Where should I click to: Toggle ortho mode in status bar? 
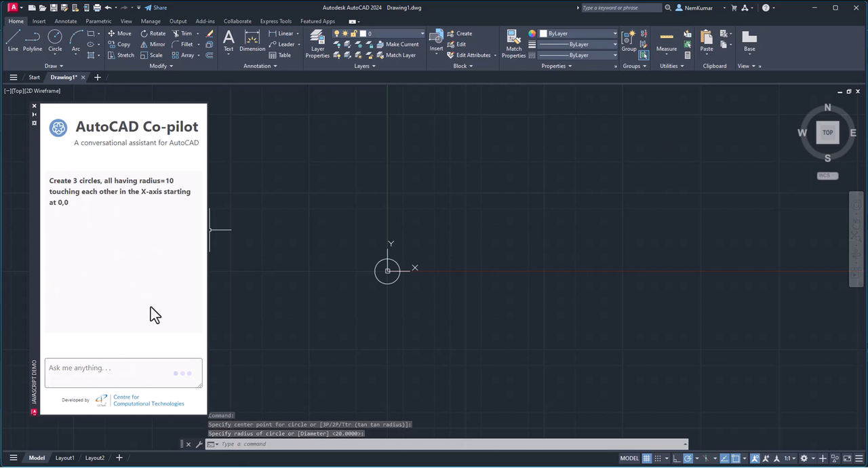[676, 458]
